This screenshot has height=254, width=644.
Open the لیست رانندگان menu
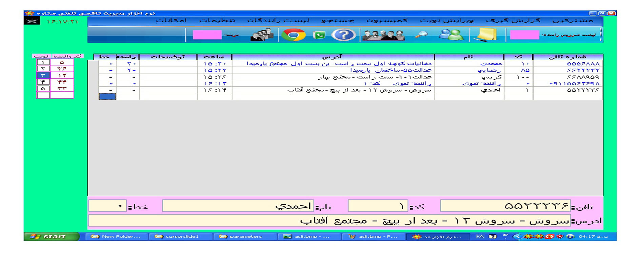(x=278, y=21)
